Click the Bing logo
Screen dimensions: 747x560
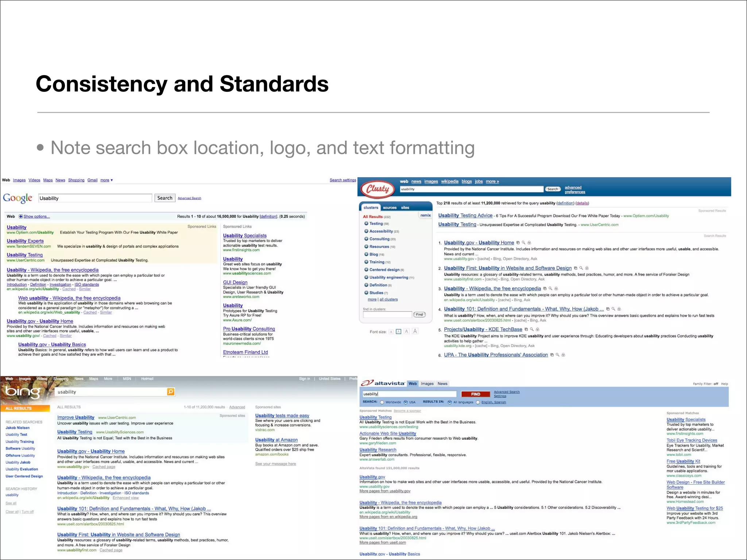(x=22, y=393)
